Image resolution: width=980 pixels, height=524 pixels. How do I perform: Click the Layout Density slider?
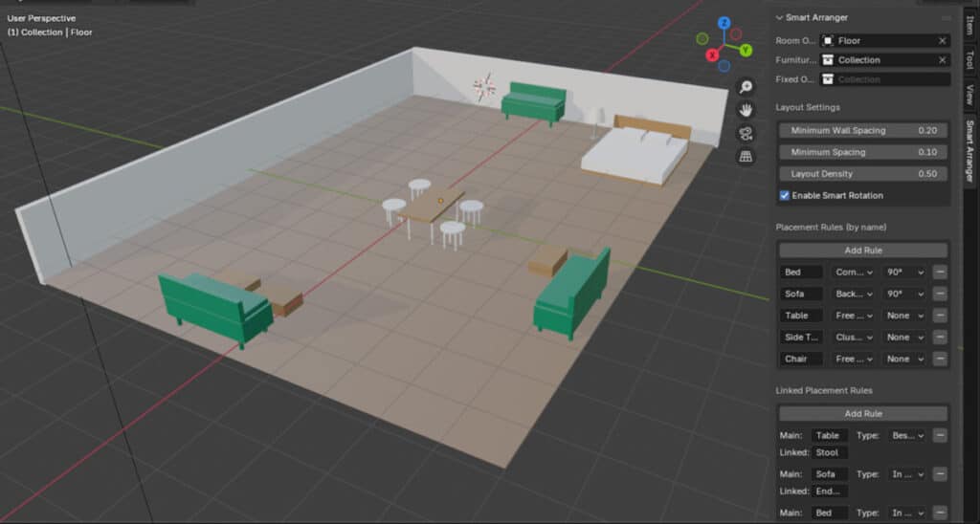(863, 174)
